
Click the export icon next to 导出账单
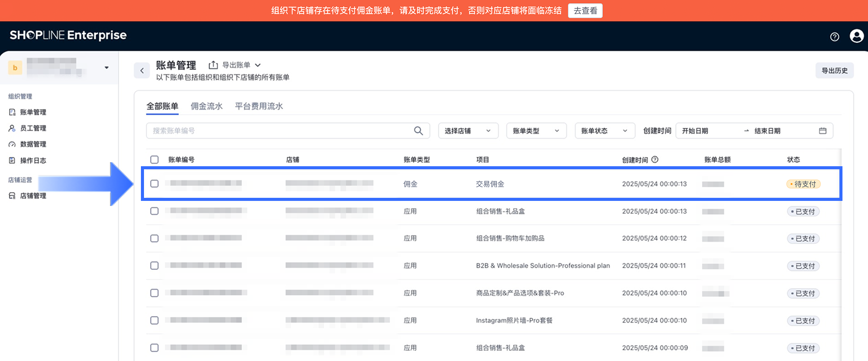pyautogui.click(x=213, y=65)
